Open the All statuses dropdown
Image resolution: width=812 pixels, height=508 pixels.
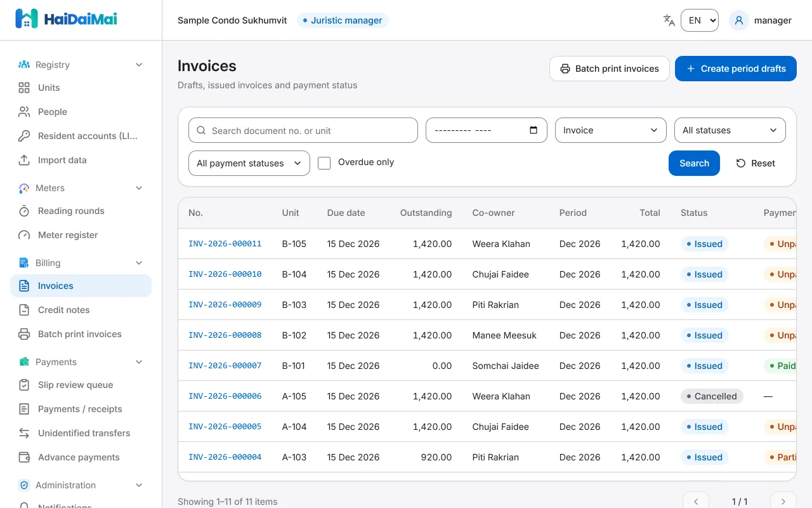pos(730,130)
